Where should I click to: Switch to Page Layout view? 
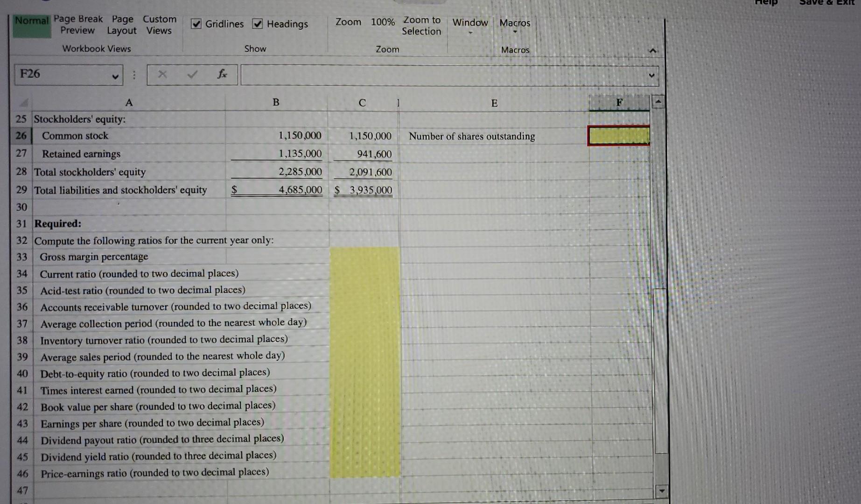point(122,25)
